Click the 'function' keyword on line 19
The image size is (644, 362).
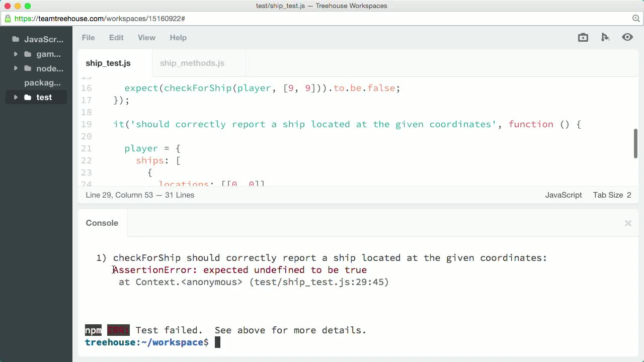click(531, 124)
